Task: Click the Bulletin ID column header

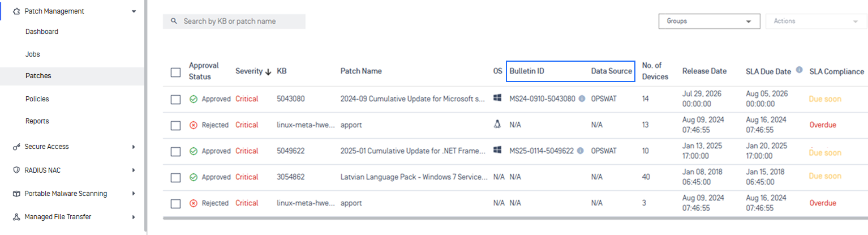Action: (527, 71)
